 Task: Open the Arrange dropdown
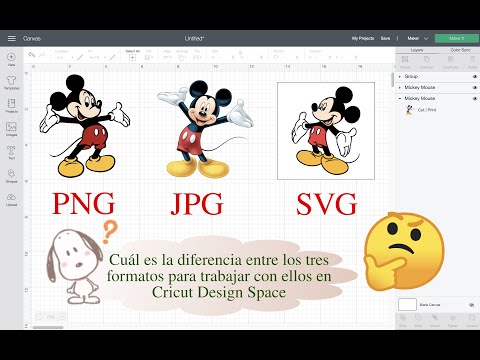coord(182,58)
